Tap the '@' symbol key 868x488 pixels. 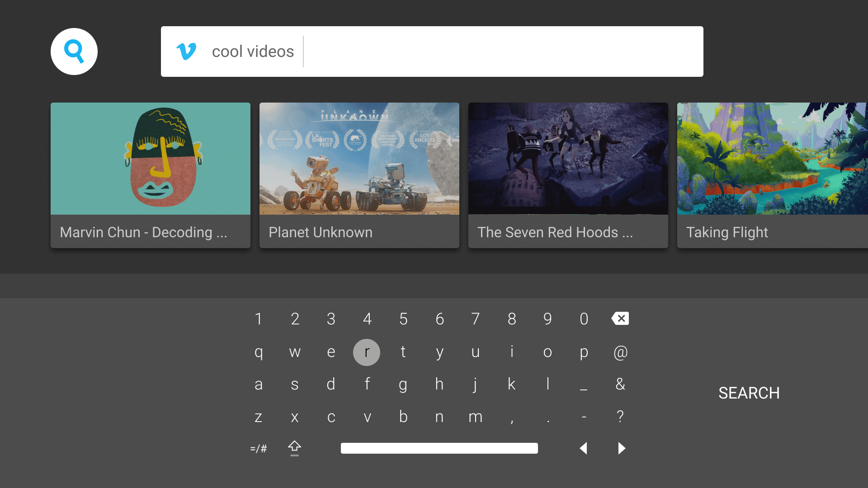[620, 352]
